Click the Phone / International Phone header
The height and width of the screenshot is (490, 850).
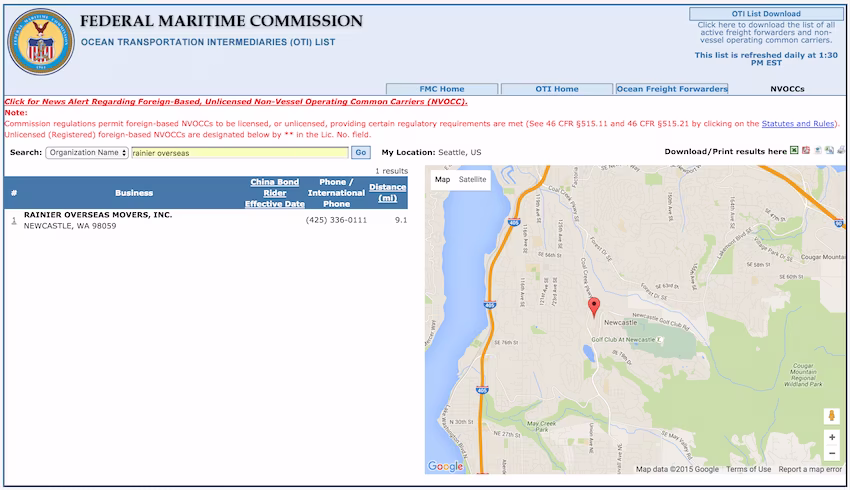[x=336, y=193]
